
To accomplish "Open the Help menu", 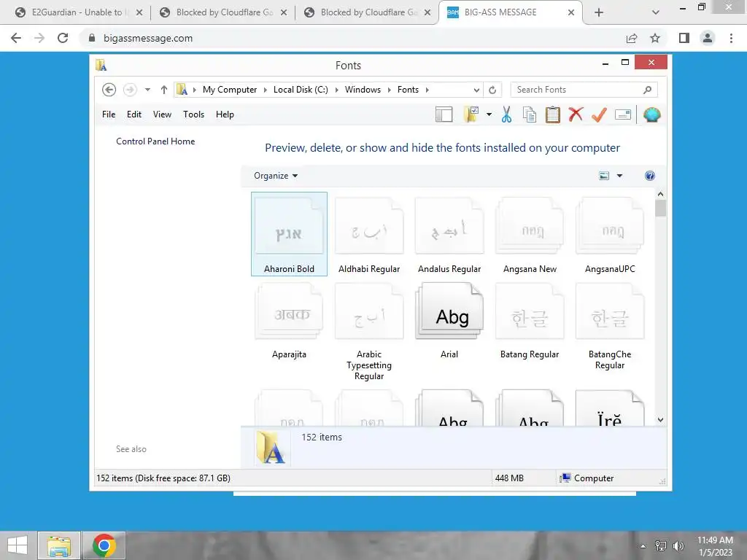I will [225, 114].
